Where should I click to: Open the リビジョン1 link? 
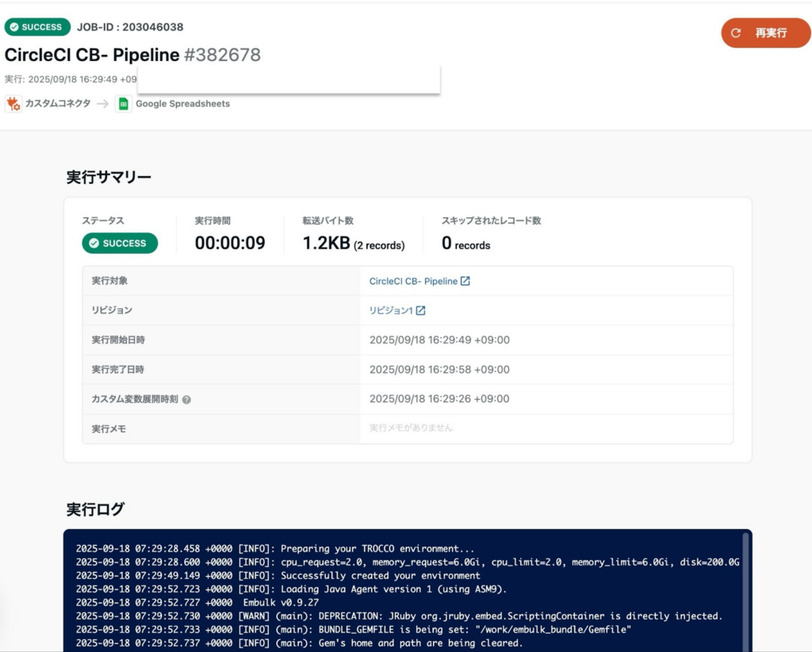(x=391, y=310)
